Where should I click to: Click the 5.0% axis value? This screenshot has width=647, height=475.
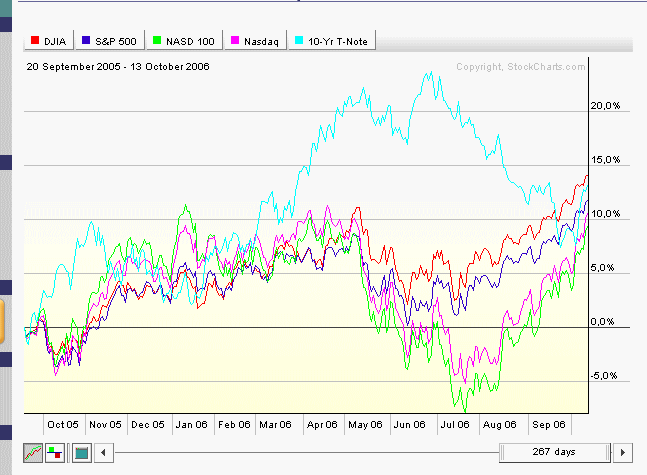[x=602, y=268]
